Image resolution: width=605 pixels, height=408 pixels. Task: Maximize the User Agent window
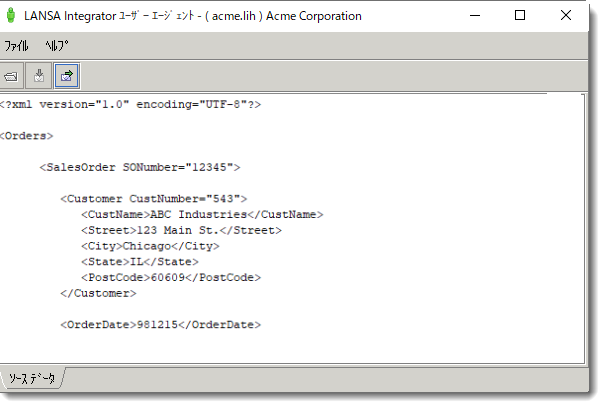pyautogui.click(x=520, y=15)
